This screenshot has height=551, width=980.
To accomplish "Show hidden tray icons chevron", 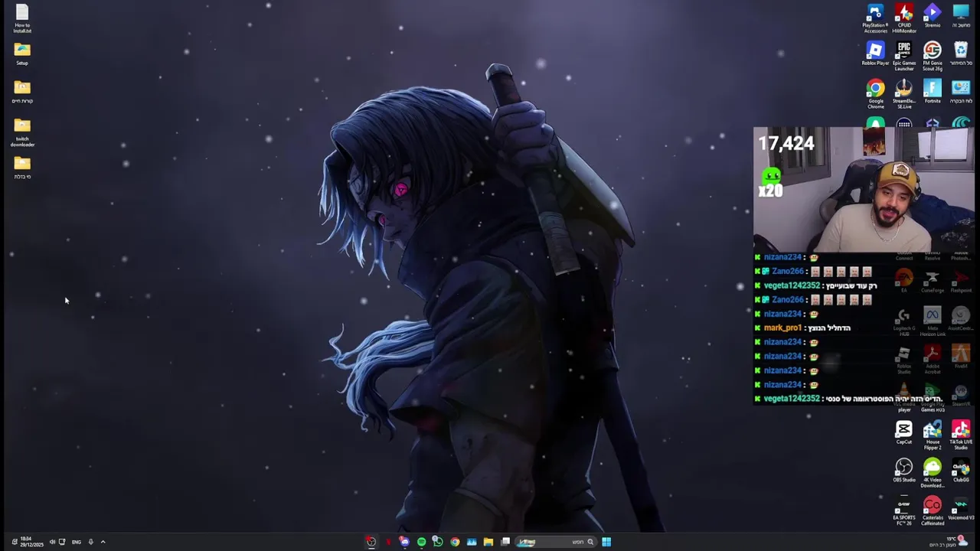I will pyautogui.click(x=103, y=542).
